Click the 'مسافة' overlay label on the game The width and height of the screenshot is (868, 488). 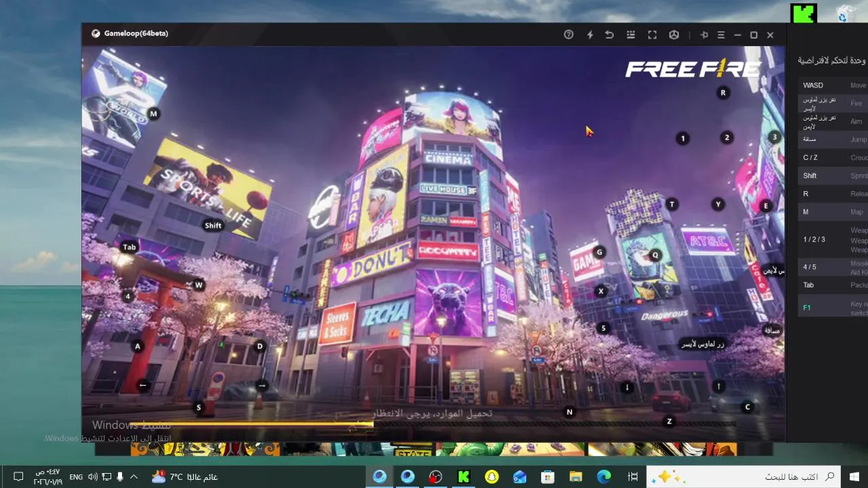click(772, 331)
